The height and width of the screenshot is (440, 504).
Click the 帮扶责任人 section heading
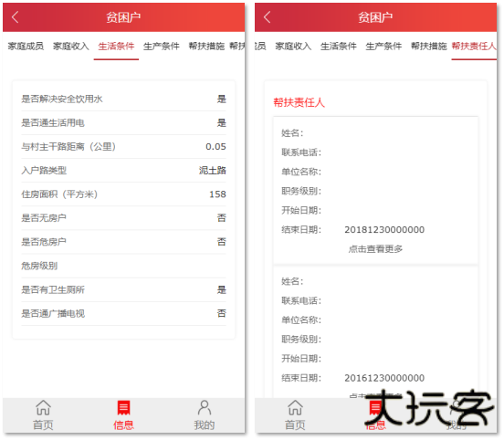tap(299, 102)
